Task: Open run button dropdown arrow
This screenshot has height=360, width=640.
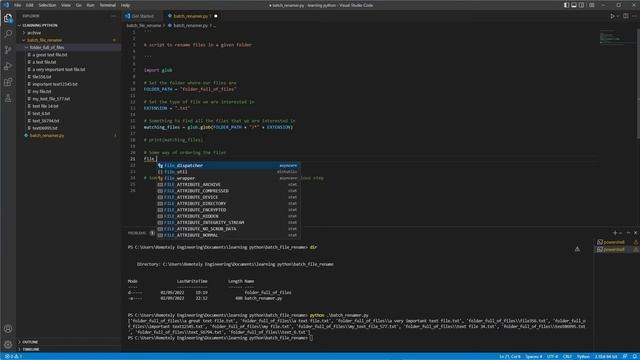Action: [618, 16]
